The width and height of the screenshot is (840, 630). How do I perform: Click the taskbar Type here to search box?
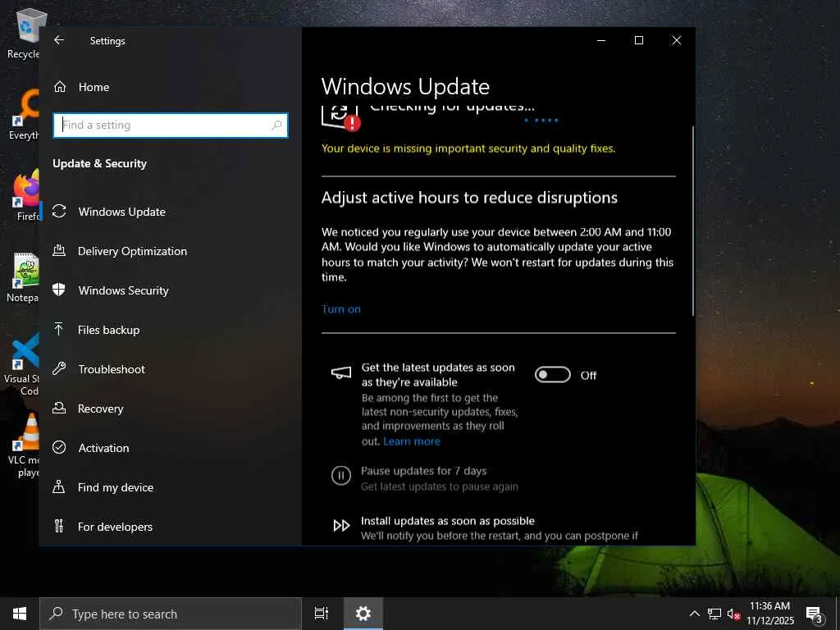coord(171,614)
